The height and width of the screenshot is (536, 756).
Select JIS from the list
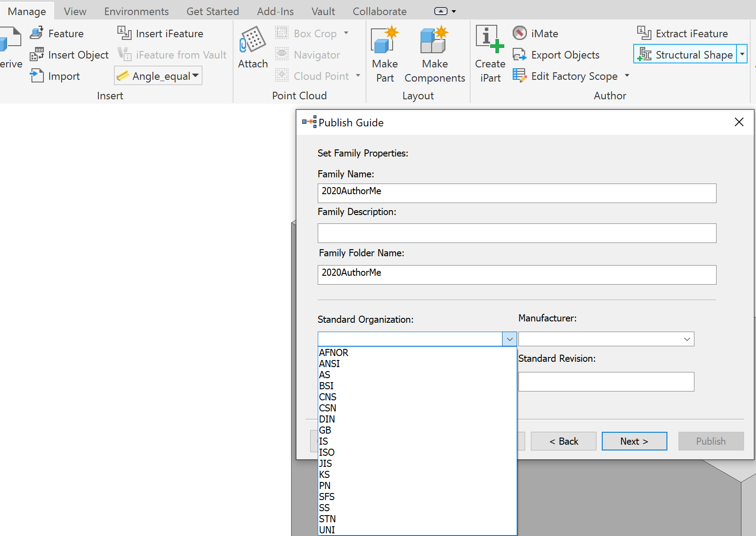click(417, 463)
